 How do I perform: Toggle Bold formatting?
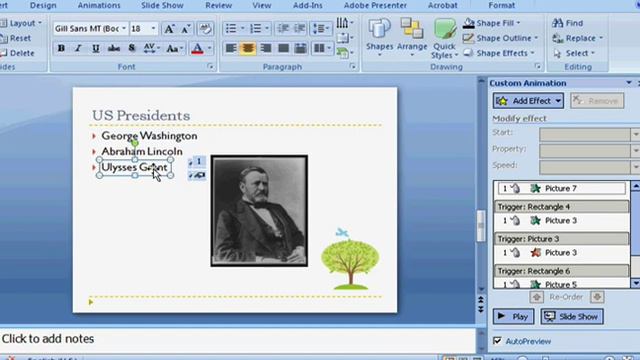(x=61, y=48)
